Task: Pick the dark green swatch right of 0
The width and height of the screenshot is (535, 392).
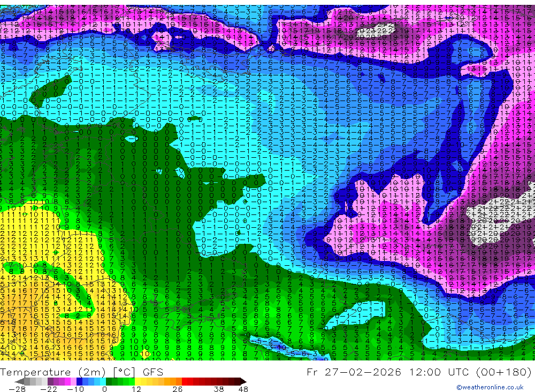Action: coord(109,382)
